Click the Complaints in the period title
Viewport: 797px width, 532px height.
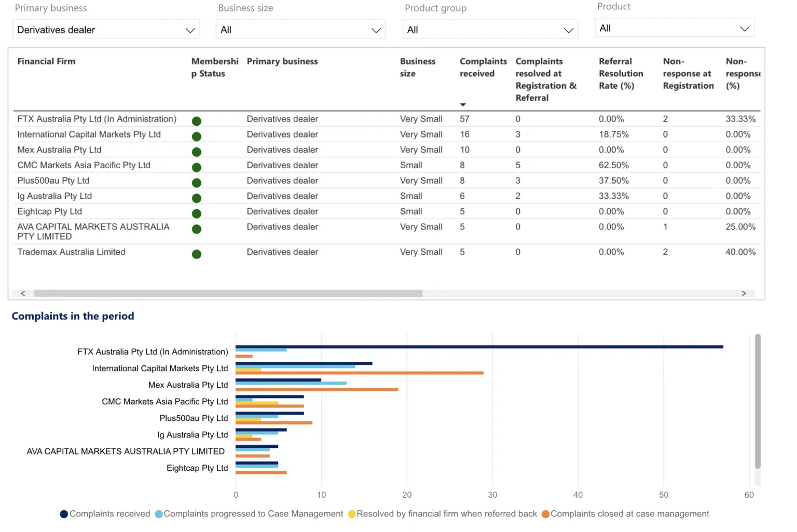click(x=73, y=316)
